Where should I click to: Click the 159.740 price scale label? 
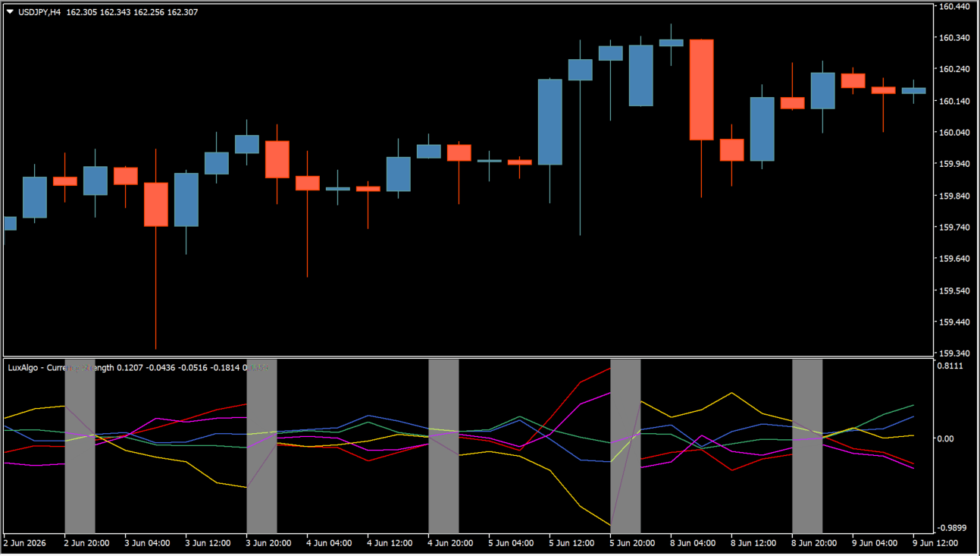(954, 228)
